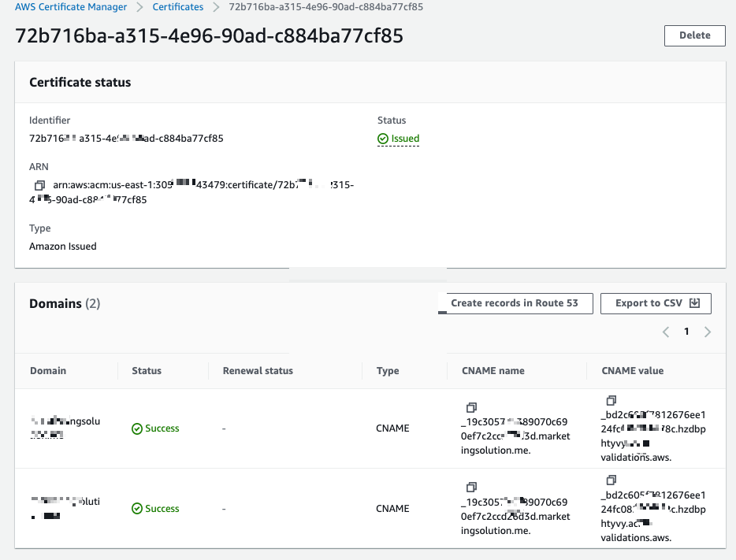This screenshot has width=736, height=560.
Task: Open AWS Certificate Manager breadcrumb
Action: click(x=71, y=7)
